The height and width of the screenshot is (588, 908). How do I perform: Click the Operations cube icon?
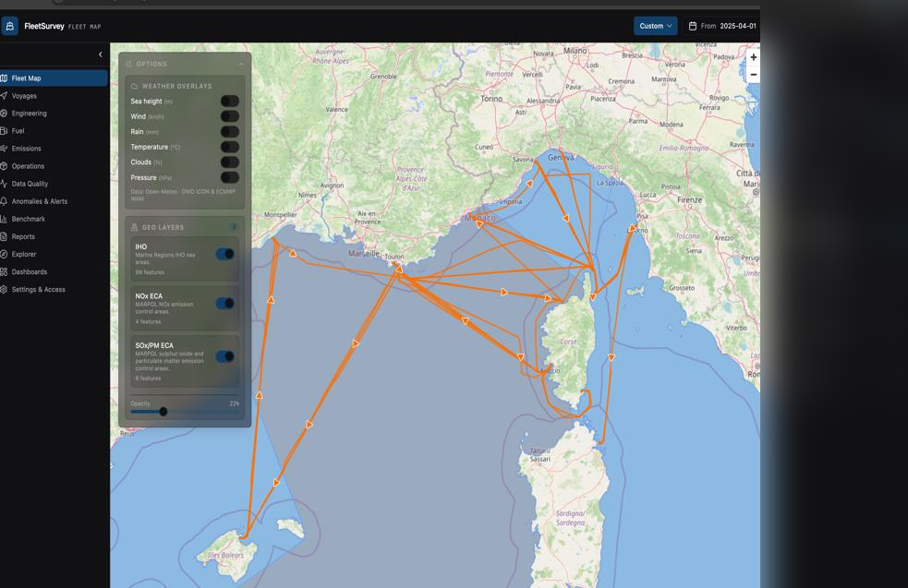point(4,166)
